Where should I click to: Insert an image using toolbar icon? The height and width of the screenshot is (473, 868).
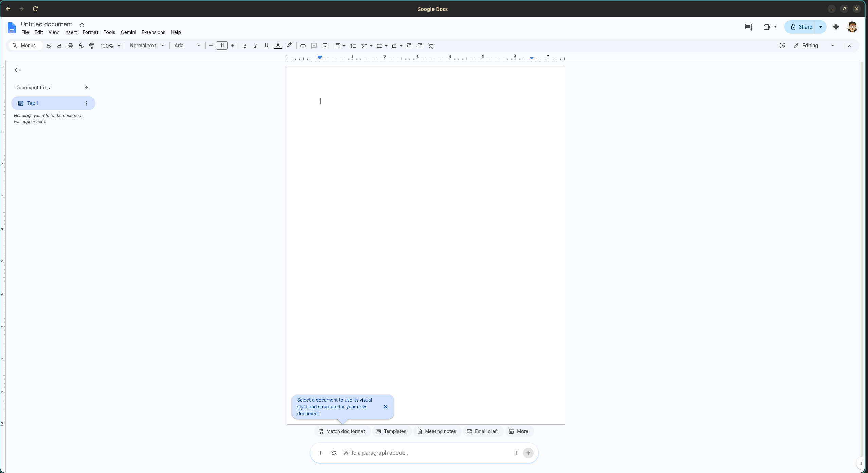[325, 46]
